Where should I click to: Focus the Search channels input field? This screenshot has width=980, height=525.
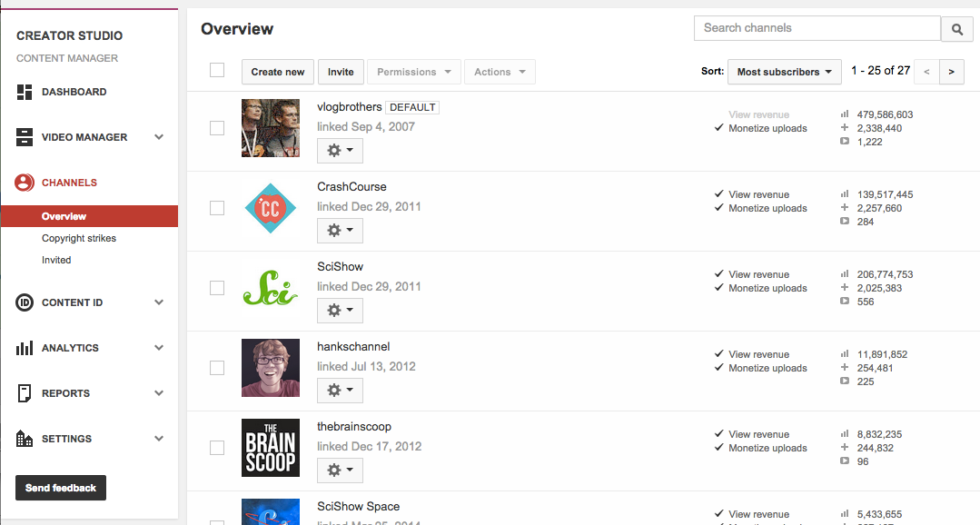point(817,28)
